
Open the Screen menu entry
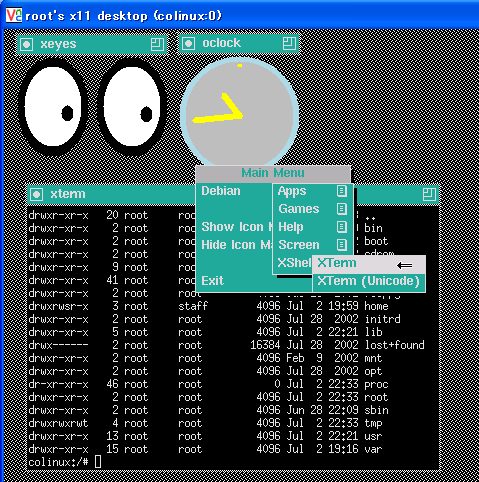click(313, 245)
